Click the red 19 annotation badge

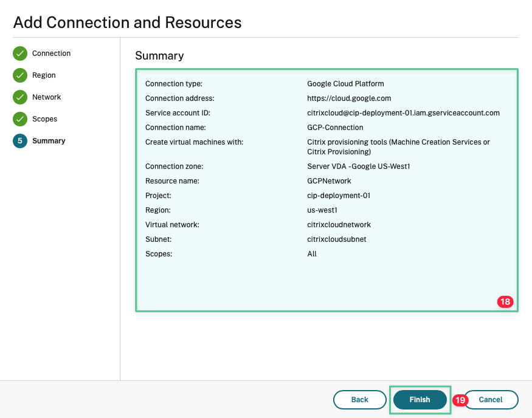point(460,400)
